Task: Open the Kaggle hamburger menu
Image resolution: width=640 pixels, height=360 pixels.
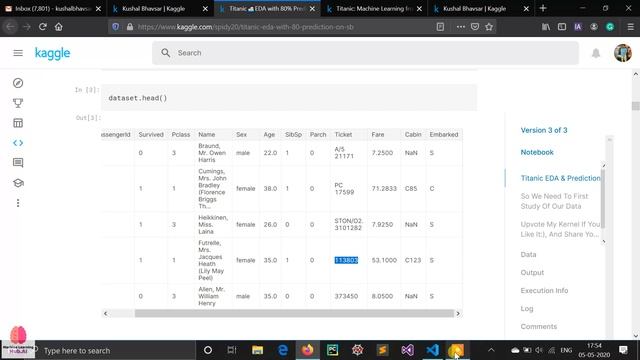Action: coord(18,53)
